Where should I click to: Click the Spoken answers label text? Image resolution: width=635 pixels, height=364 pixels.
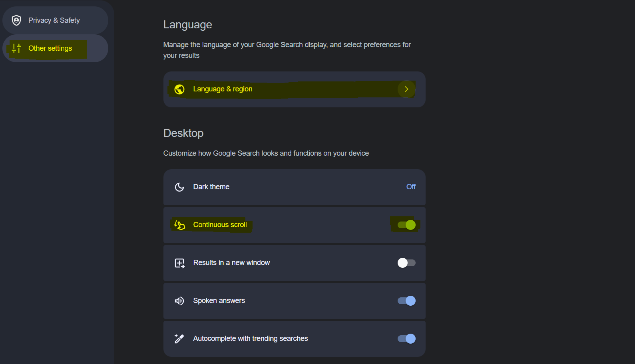[219, 301]
